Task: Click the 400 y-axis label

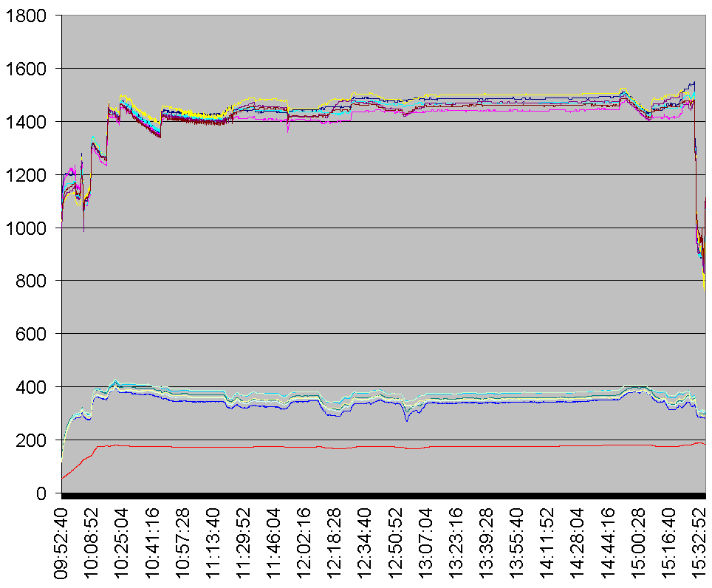Action: click(31, 387)
